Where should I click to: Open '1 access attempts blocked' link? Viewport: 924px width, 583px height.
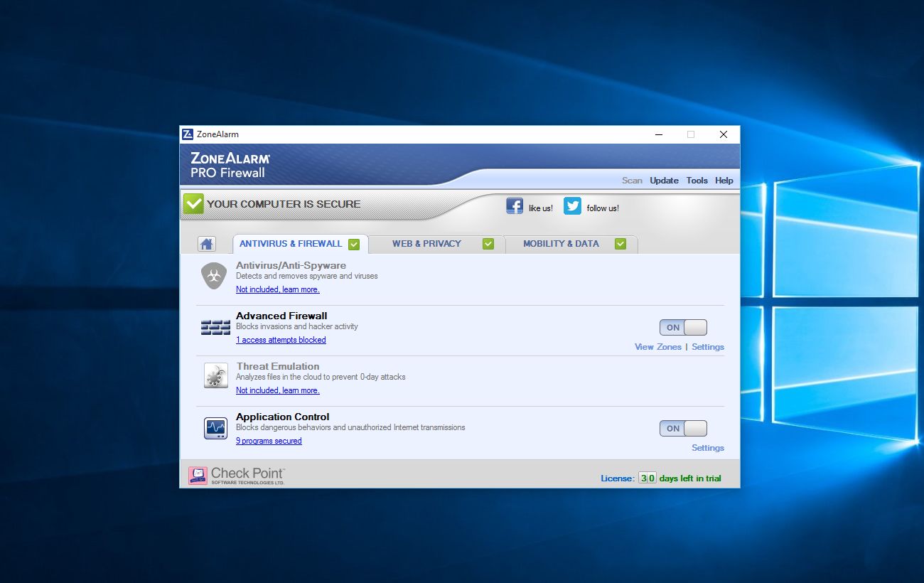[281, 340]
